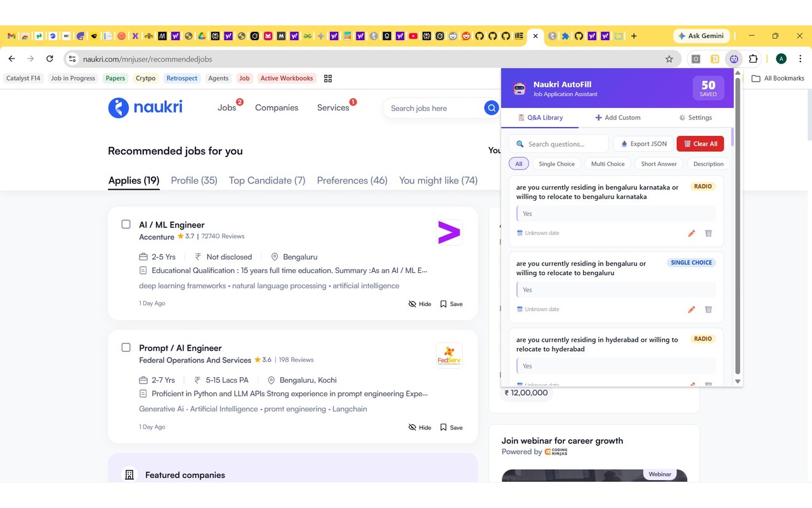Reload the page
Screen dimensions: 812x508
[x=49, y=59]
